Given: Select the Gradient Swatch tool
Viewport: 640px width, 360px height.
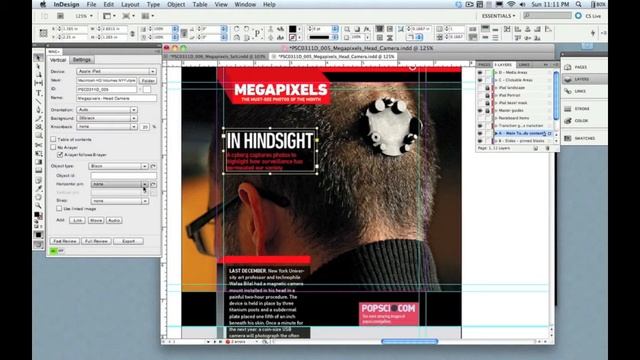Looking at the screenshot, I should click(38, 162).
